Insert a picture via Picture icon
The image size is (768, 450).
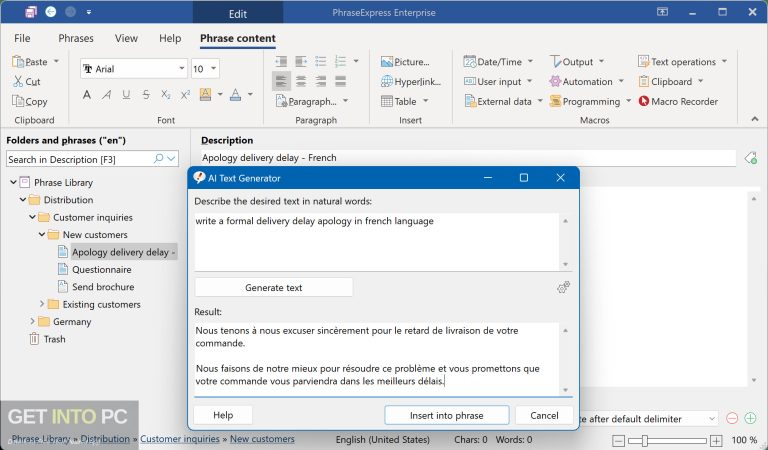click(x=387, y=62)
